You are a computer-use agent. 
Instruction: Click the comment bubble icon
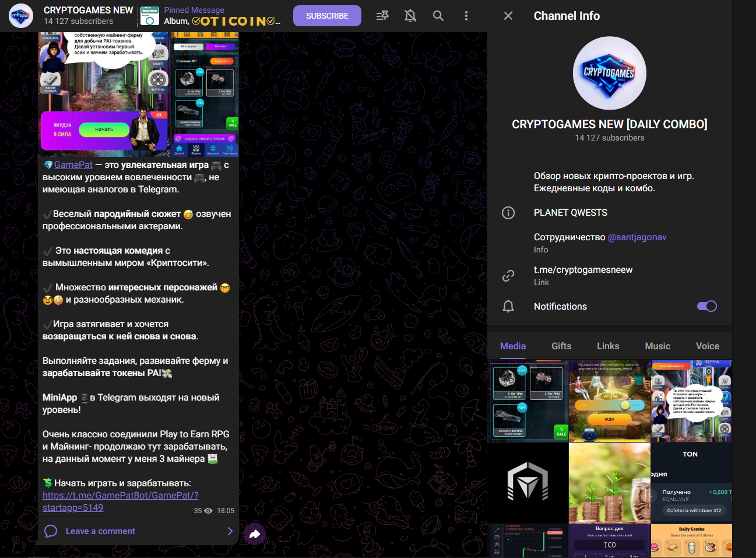point(51,531)
